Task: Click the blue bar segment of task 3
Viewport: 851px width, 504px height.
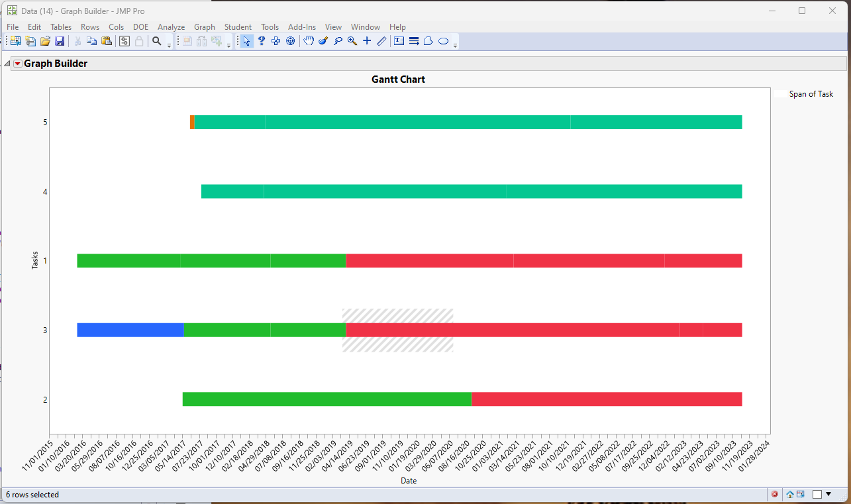Action: [x=130, y=330]
